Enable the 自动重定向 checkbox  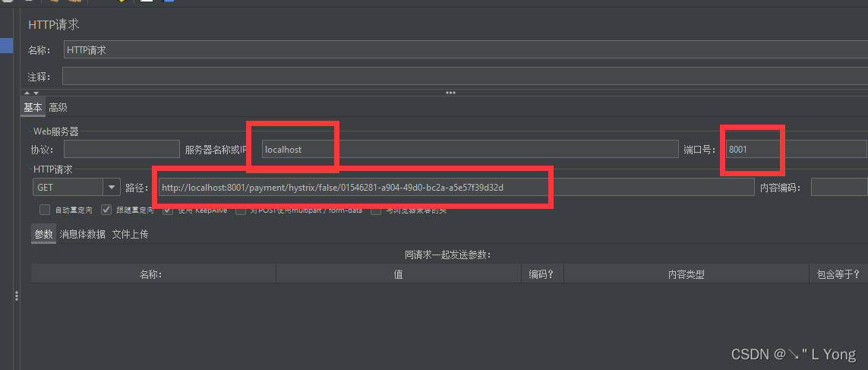45,210
